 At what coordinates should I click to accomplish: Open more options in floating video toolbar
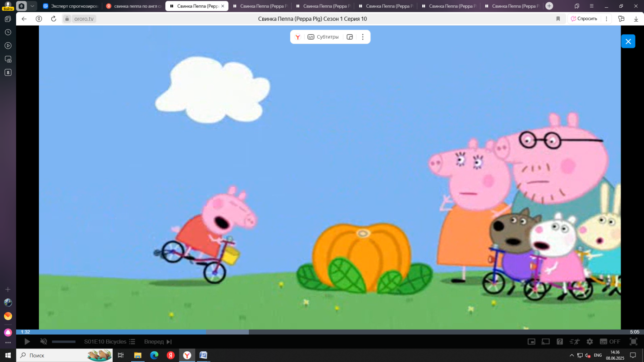point(363,37)
